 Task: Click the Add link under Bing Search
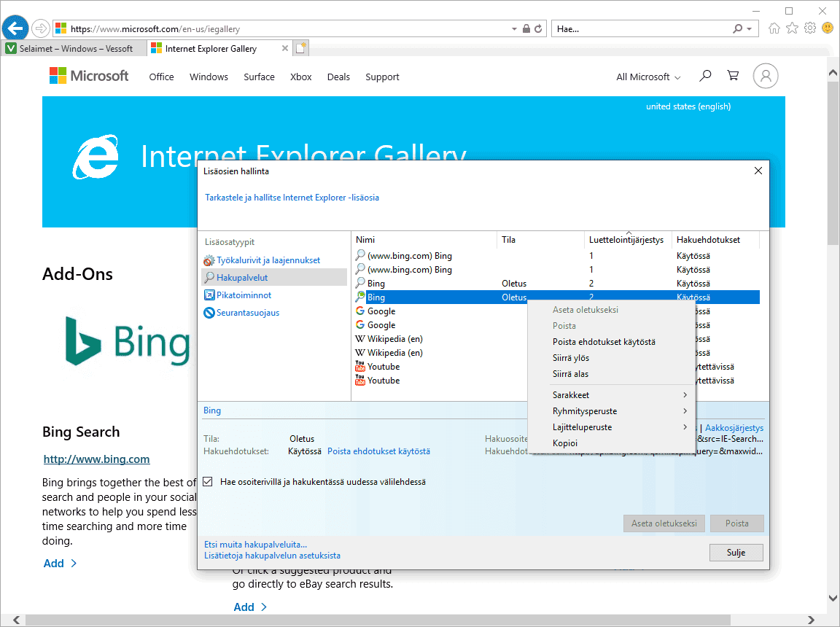60,564
